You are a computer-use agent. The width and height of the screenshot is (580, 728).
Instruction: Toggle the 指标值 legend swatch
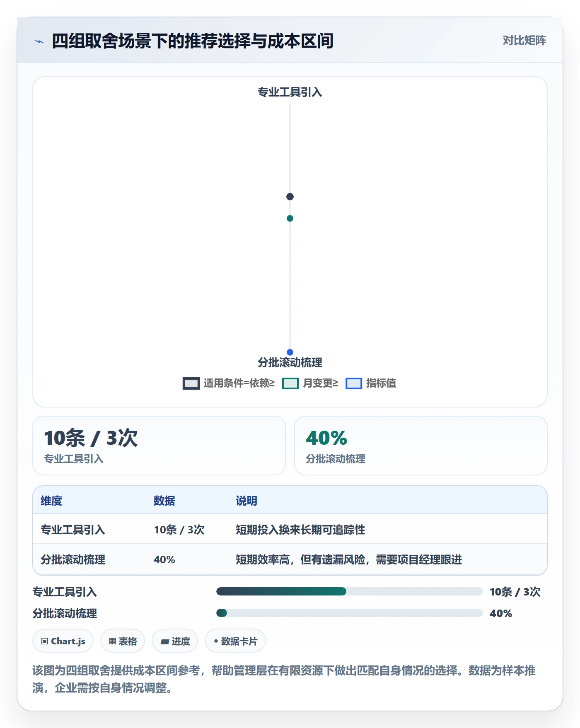pos(354,383)
